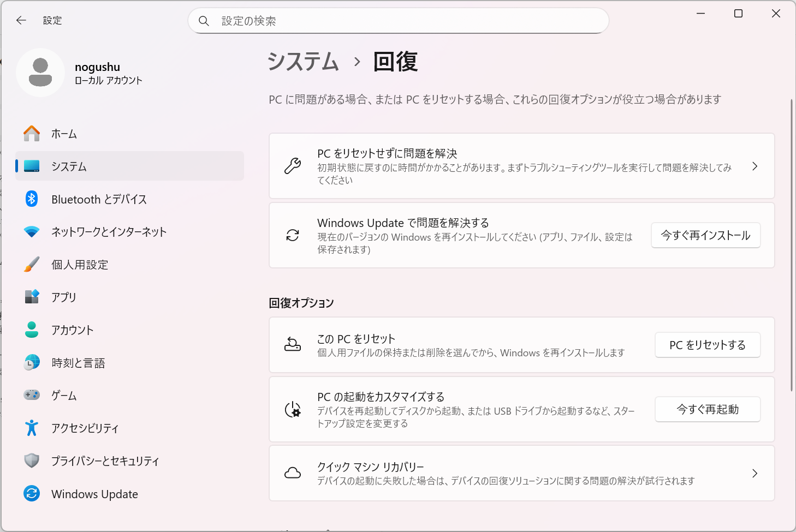
Task: Open アカウント settings
Action: (x=74, y=330)
